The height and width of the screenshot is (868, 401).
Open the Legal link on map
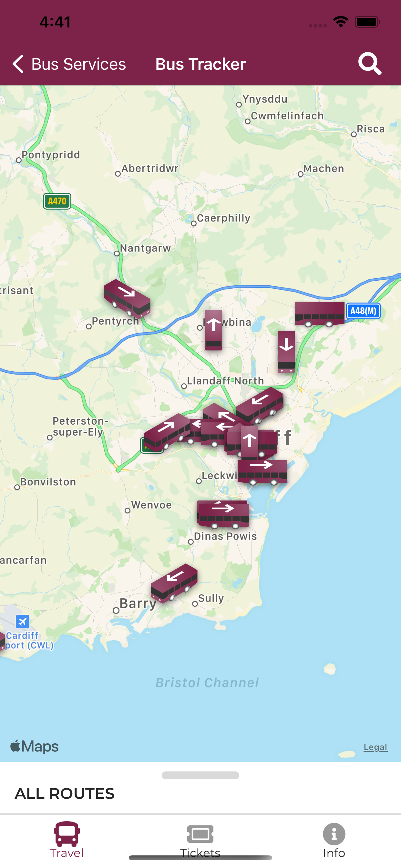point(375,747)
